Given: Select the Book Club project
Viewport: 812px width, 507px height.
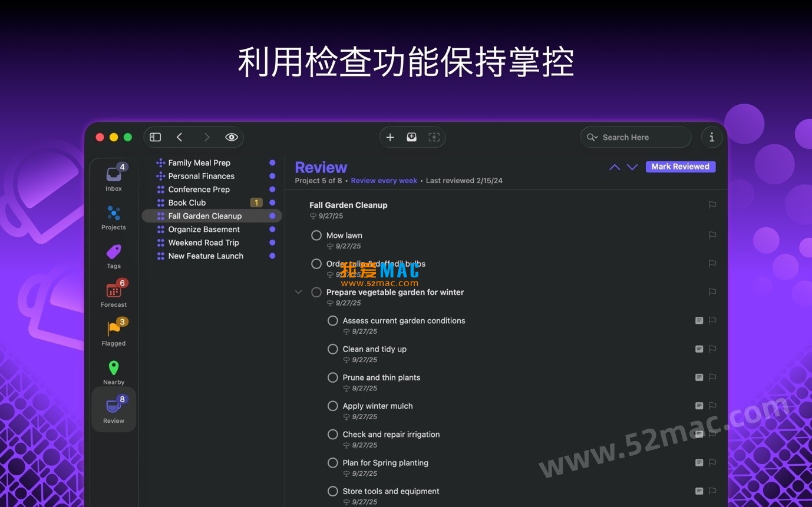Looking at the screenshot, I should pyautogui.click(x=186, y=202).
